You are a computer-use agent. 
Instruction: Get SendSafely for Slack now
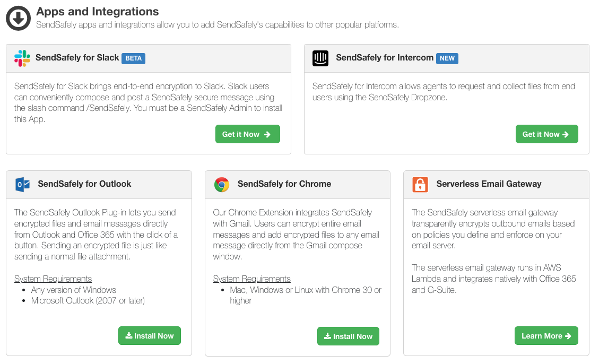pyautogui.click(x=248, y=134)
